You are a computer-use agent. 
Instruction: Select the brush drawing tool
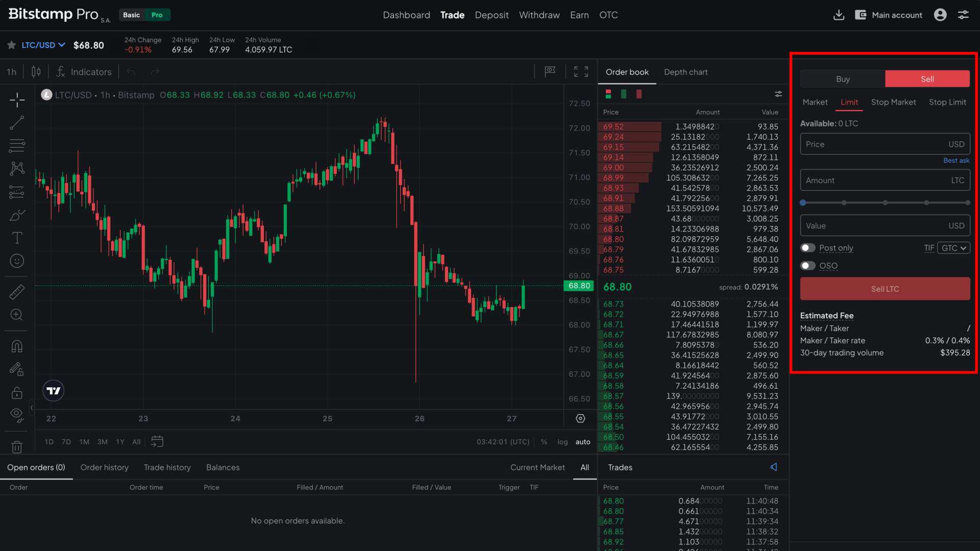pyautogui.click(x=17, y=215)
